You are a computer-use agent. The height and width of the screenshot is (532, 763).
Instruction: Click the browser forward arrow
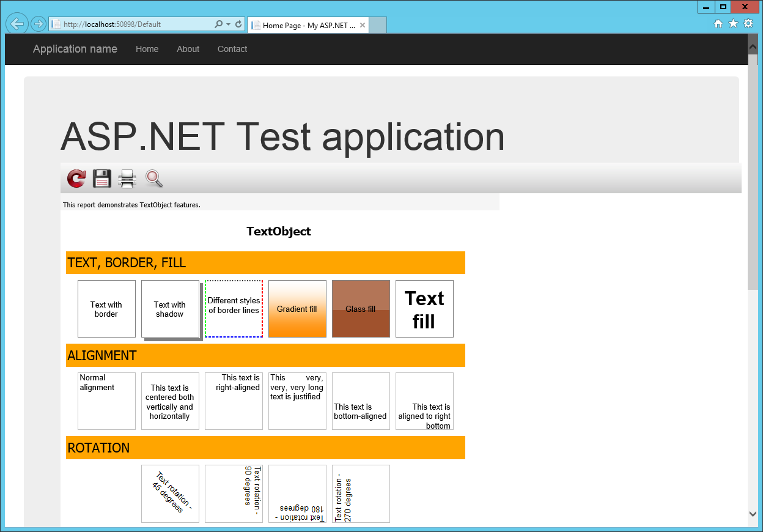coord(38,24)
